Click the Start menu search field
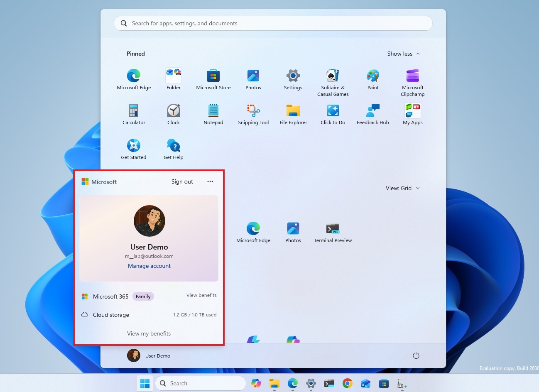539x392 pixels. click(x=273, y=23)
